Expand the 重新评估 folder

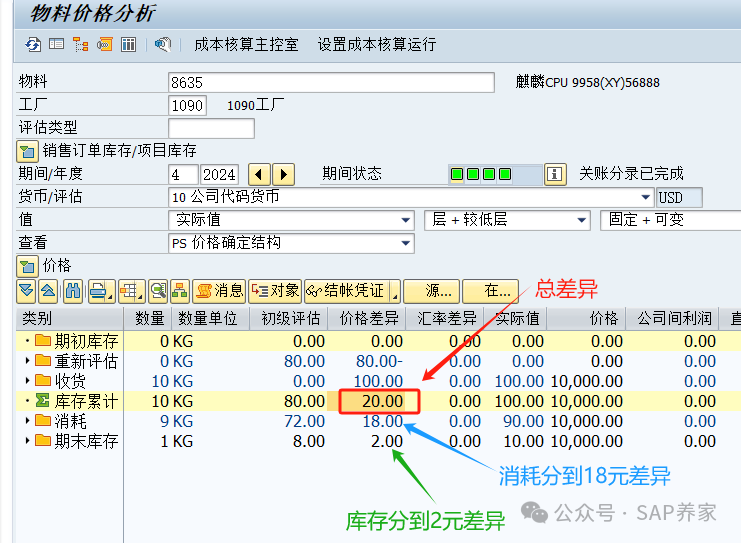pos(27,361)
